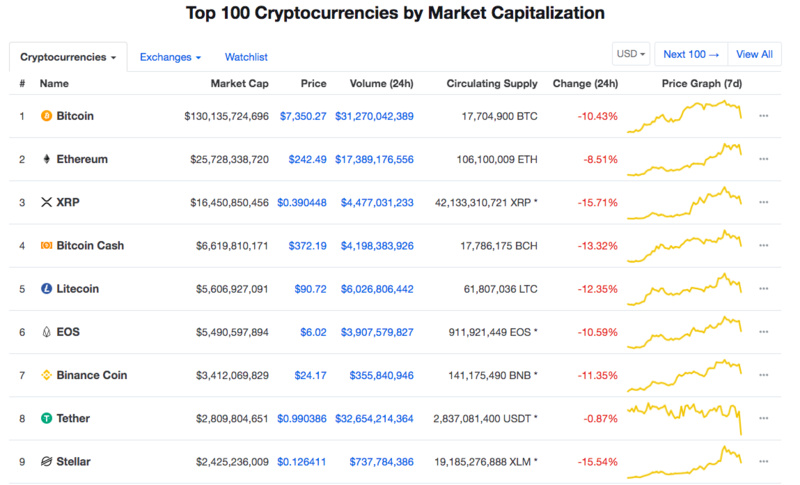Screen dimensions: 800x485
Task: Go to the Next 100 cryptocurrencies
Action: [691, 54]
